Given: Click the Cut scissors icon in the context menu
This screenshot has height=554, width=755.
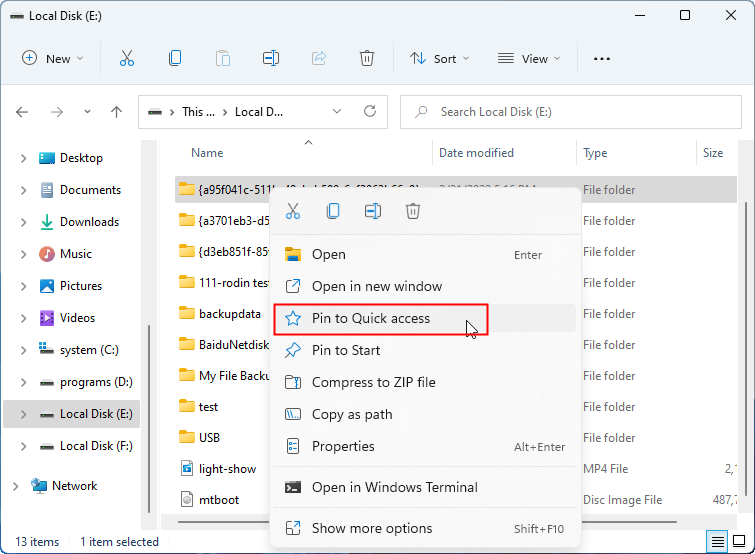Looking at the screenshot, I should click(293, 211).
